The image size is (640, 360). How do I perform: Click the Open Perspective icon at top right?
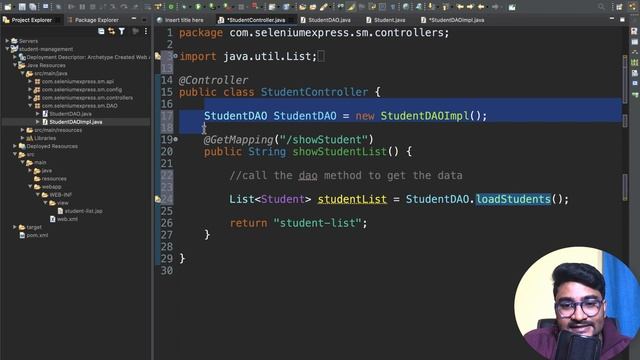620,7
